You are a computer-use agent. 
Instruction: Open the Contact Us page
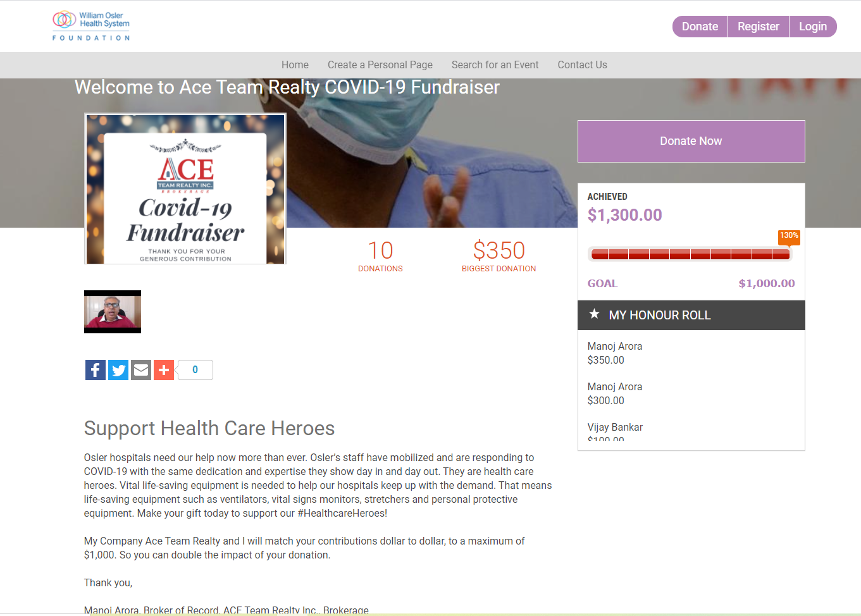pos(582,65)
